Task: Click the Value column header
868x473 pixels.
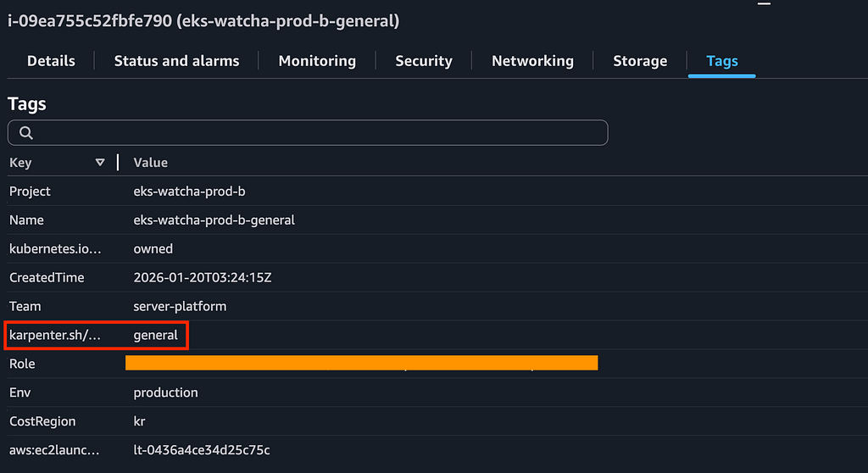Action: [x=151, y=162]
